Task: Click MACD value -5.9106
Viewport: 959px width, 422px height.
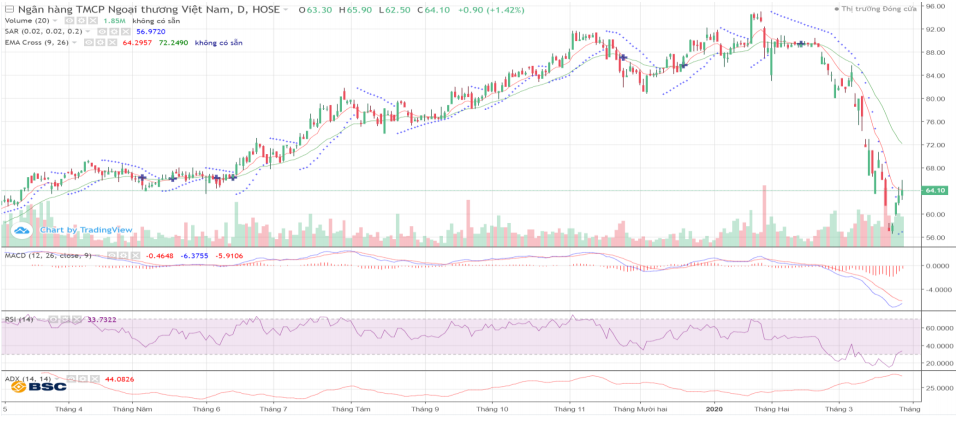Action: pyautogui.click(x=230, y=256)
